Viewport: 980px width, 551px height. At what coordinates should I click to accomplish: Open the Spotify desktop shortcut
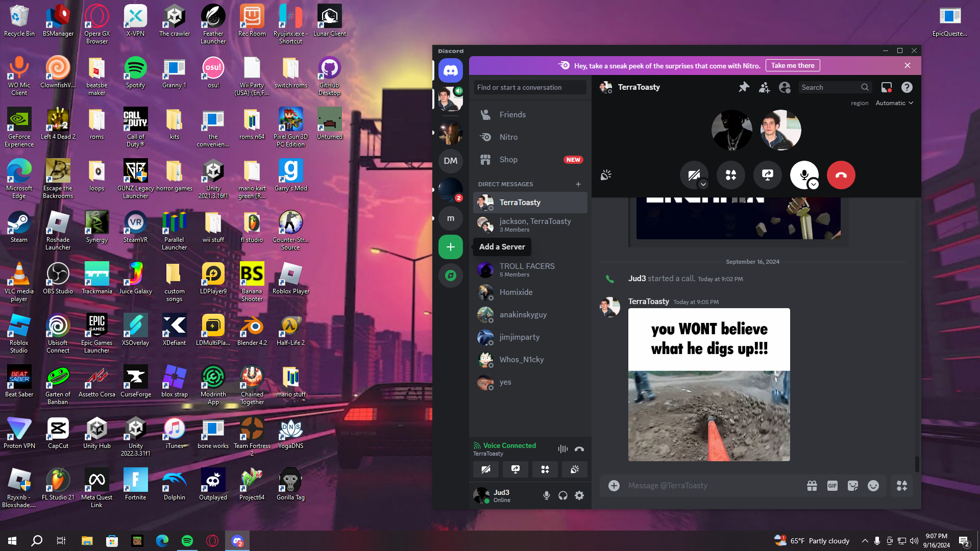click(135, 73)
